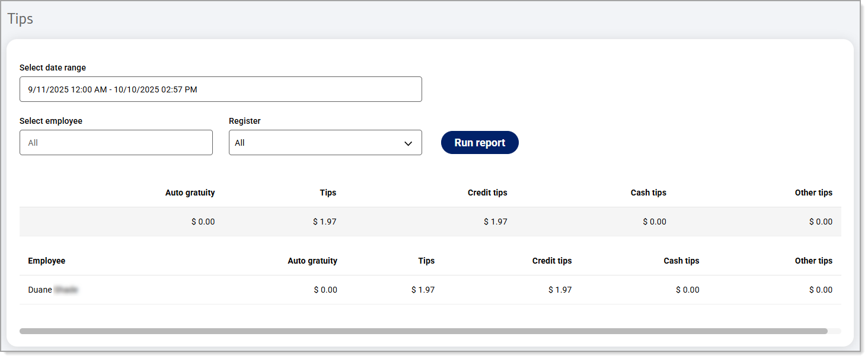The width and height of the screenshot is (868, 359).
Task: Click Credit tips header in summary totals
Action: pyautogui.click(x=487, y=193)
